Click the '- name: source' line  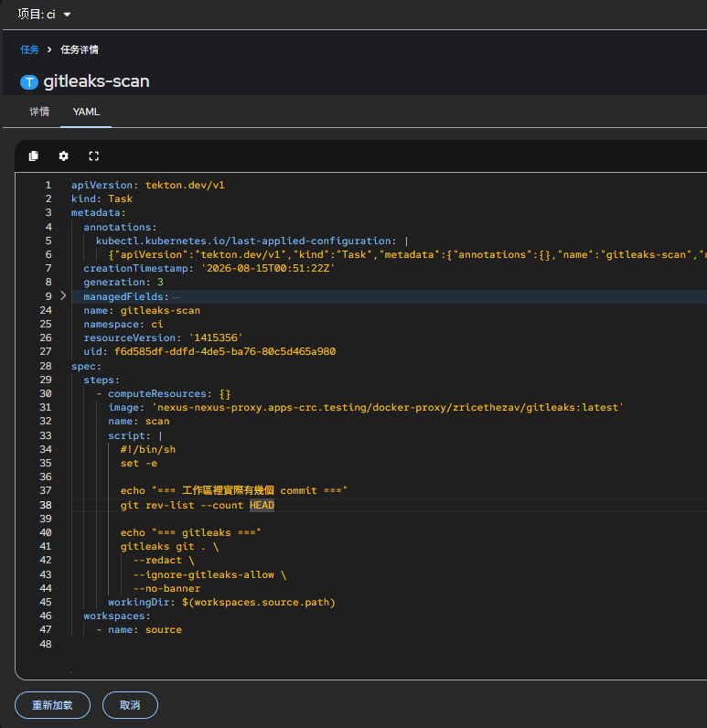(x=139, y=630)
